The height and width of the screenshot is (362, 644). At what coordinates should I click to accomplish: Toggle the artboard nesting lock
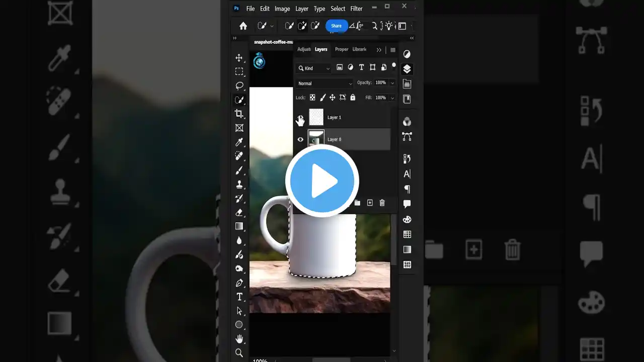343,98
